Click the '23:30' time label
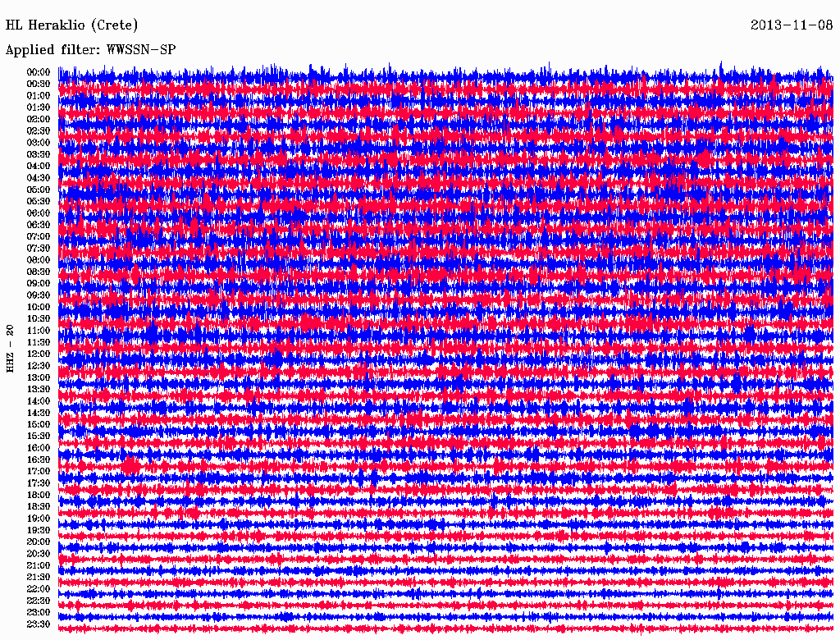The image size is (840, 640). (39, 624)
